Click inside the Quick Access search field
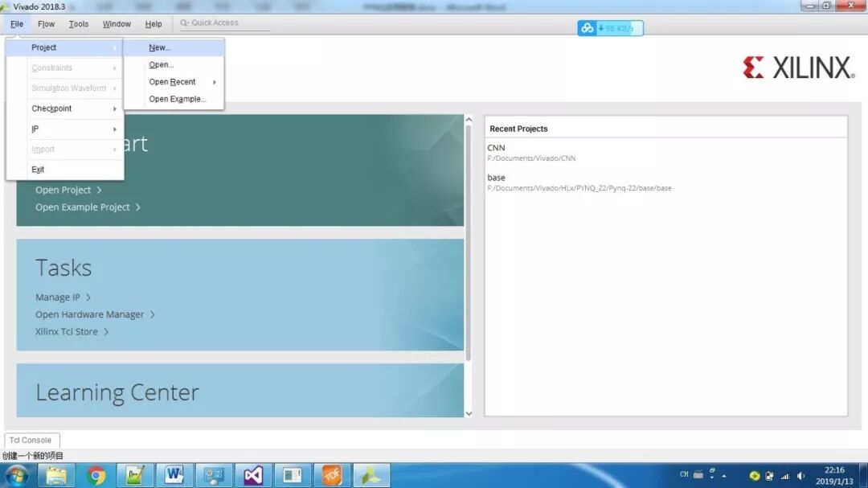The width and height of the screenshot is (868, 488). [224, 23]
